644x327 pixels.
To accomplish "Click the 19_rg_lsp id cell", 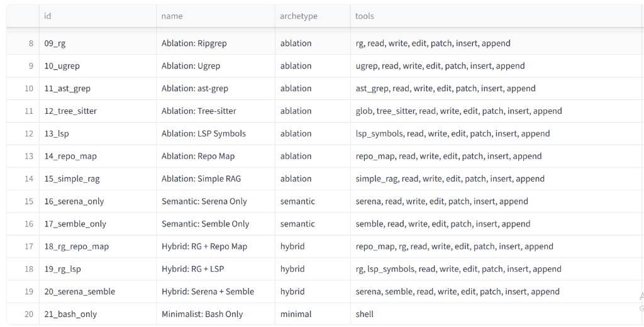I will [97, 269].
